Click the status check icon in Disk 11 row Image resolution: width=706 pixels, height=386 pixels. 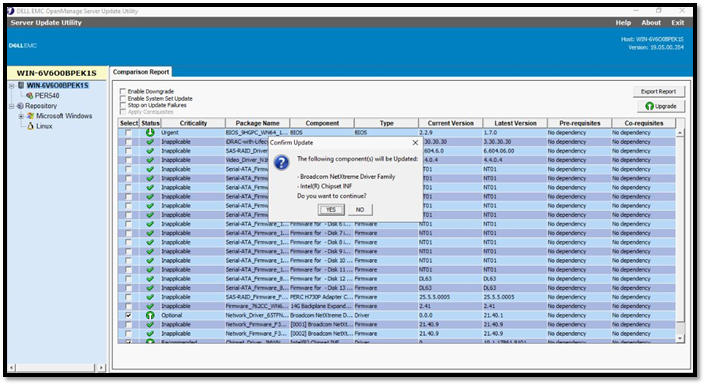[150, 270]
